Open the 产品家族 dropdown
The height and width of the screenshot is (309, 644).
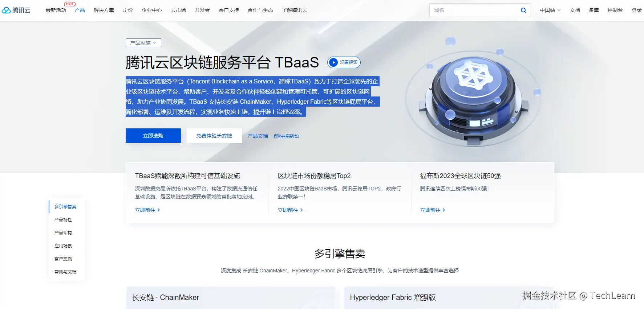pos(143,43)
